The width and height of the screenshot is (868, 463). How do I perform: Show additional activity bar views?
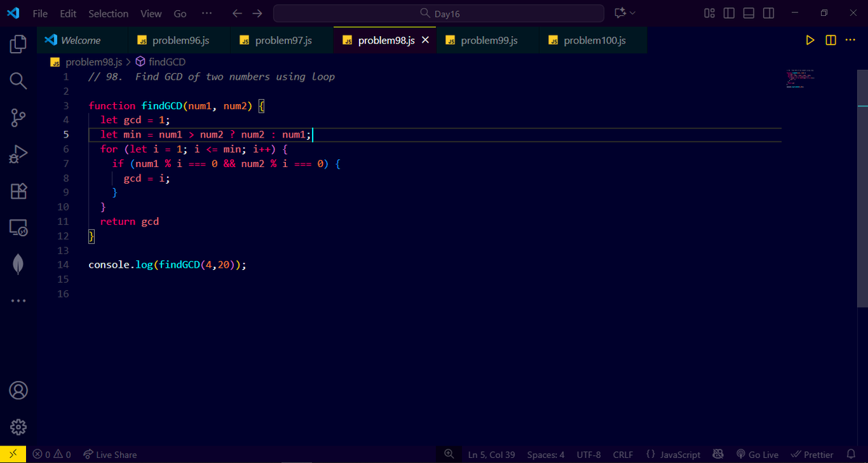tap(18, 301)
